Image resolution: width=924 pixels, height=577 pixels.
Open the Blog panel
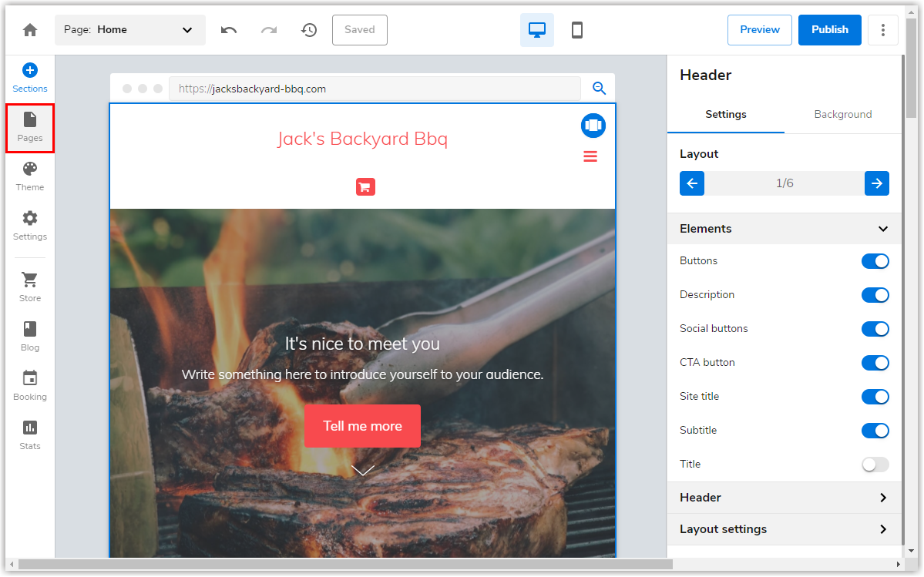(30, 337)
